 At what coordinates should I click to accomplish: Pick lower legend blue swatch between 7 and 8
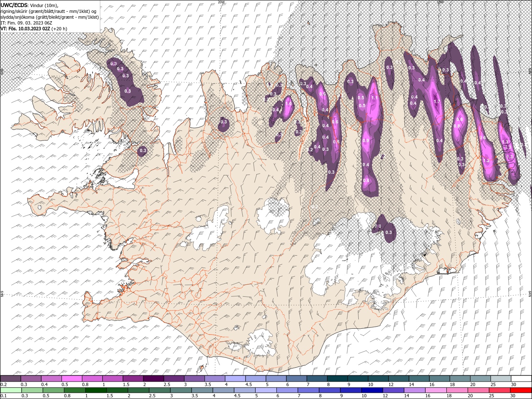308,390
